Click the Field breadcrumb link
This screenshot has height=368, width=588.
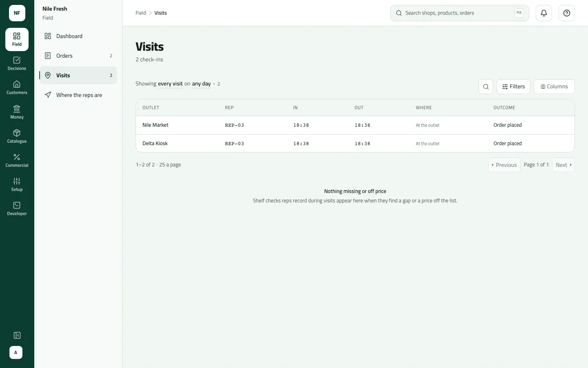coord(141,13)
